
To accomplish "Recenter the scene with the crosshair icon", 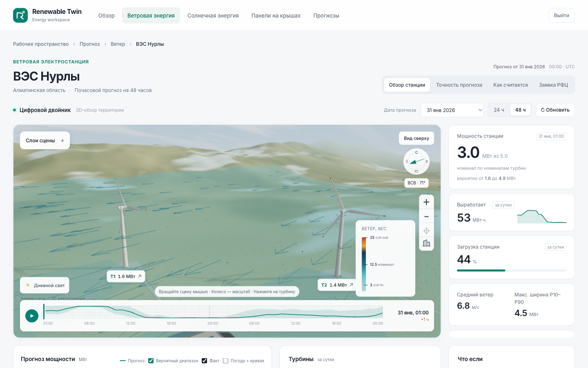I will [x=426, y=231].
